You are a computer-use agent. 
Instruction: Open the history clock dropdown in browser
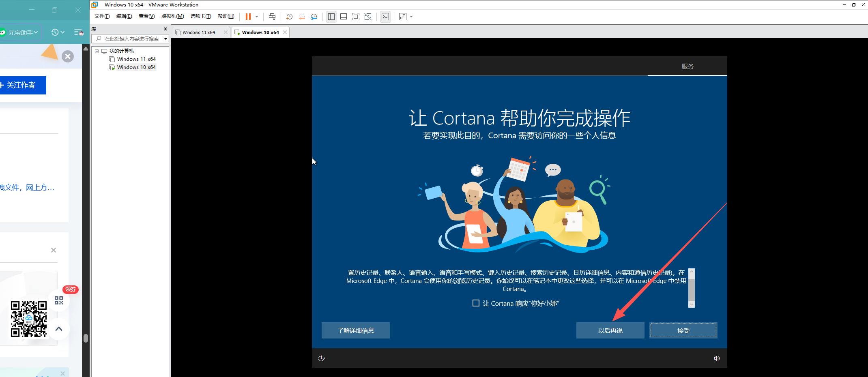point(58,32)
